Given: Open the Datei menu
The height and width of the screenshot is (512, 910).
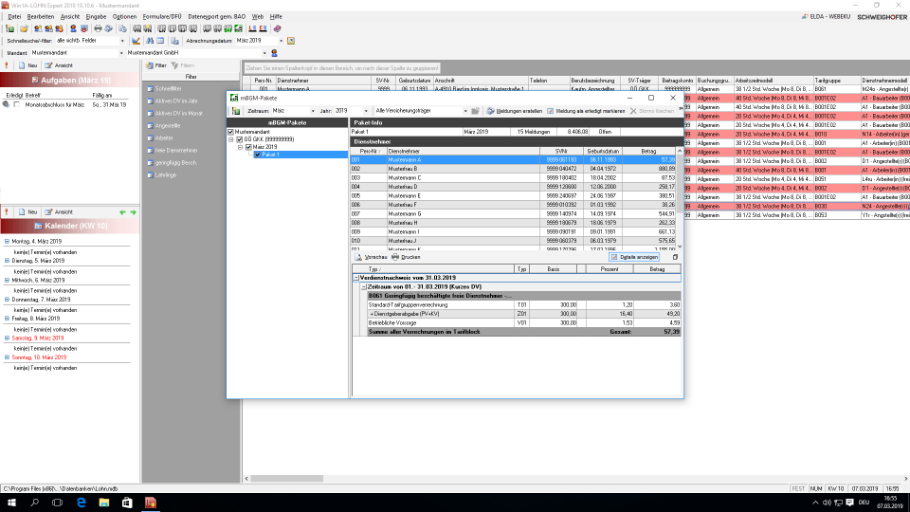Looking at the screenshot, I should 15,17.
